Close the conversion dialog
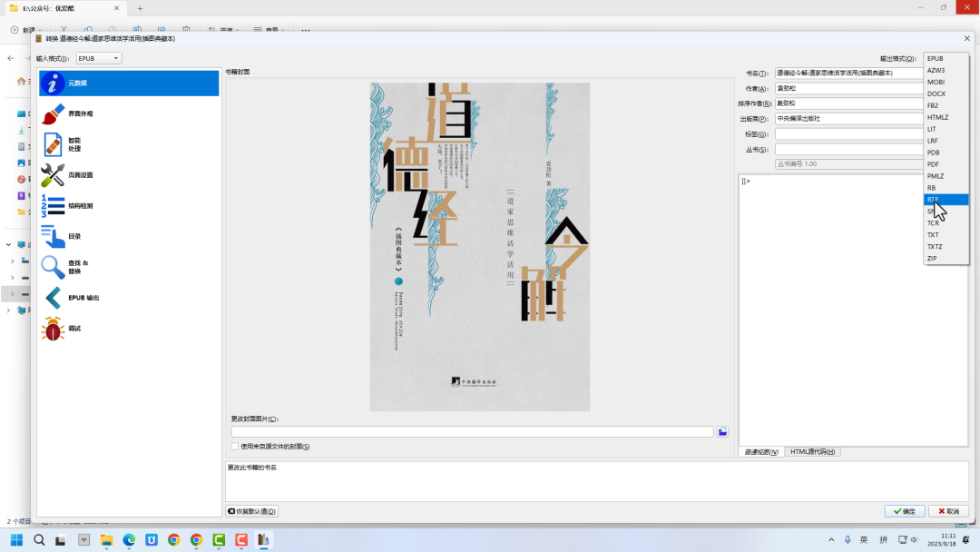The image size is (980, 552). click(967, 39)
